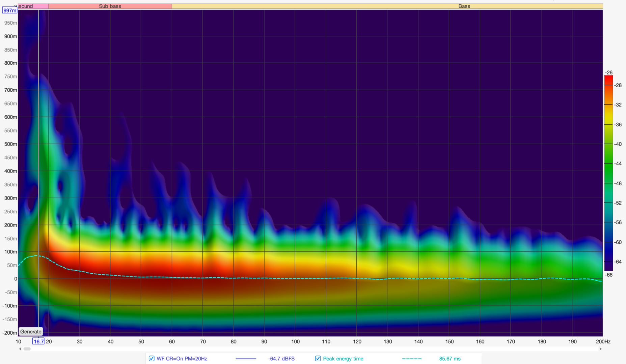
Task: Click the 16.7 frequency cursor value box
Action: [38, 341]
